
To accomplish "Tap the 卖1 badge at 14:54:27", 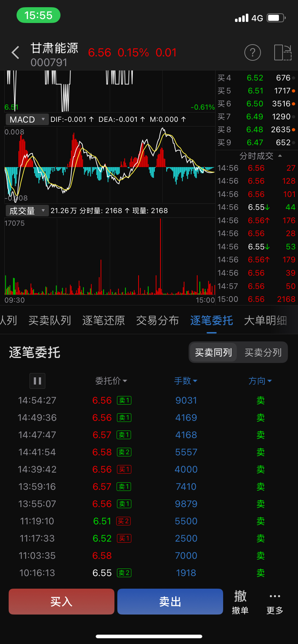I will tap(124, 400).
